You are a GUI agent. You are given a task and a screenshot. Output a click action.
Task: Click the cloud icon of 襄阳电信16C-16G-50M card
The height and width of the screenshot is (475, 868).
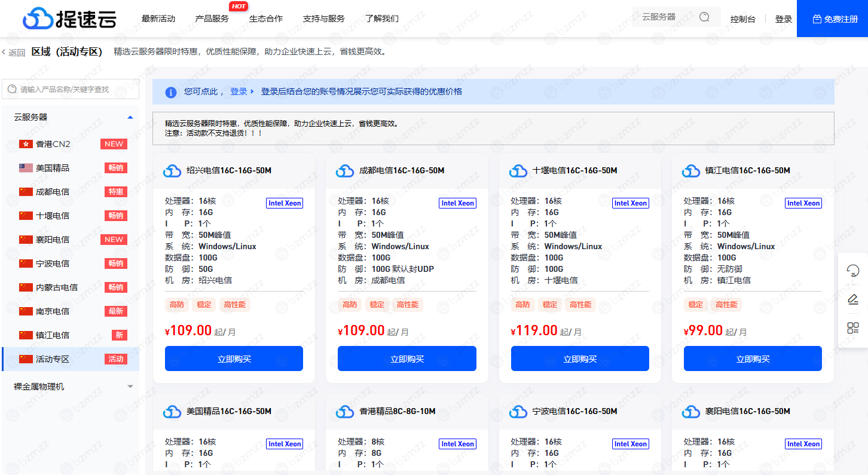point(691,412)
